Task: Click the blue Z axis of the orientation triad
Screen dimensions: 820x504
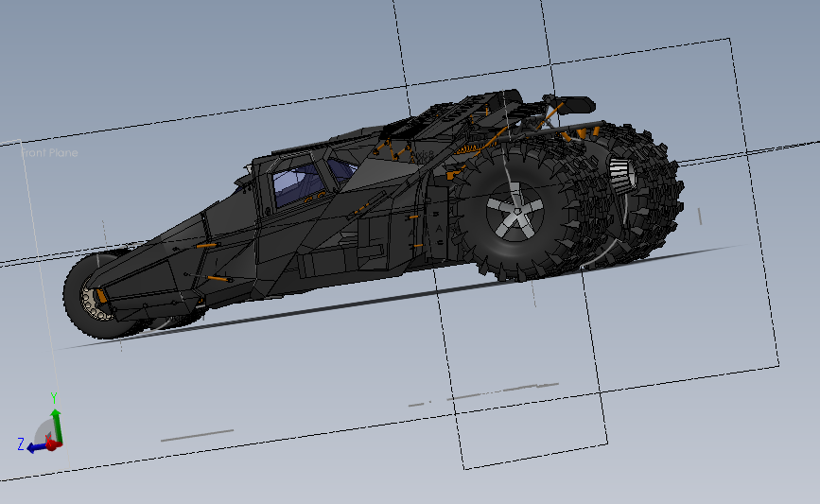Action: [37, 447]
